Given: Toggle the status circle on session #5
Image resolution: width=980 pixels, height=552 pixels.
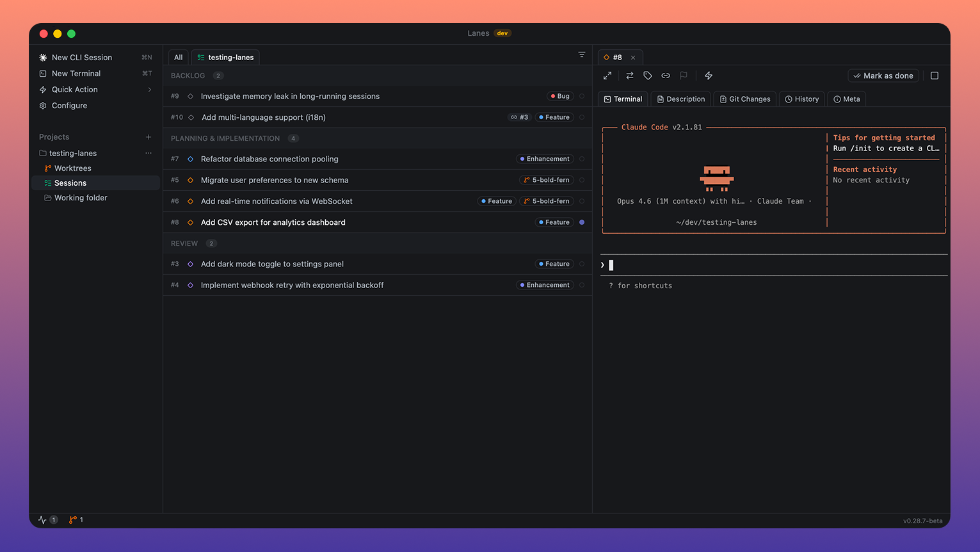Looking at the screenshot, I should [x=582, y=180].
